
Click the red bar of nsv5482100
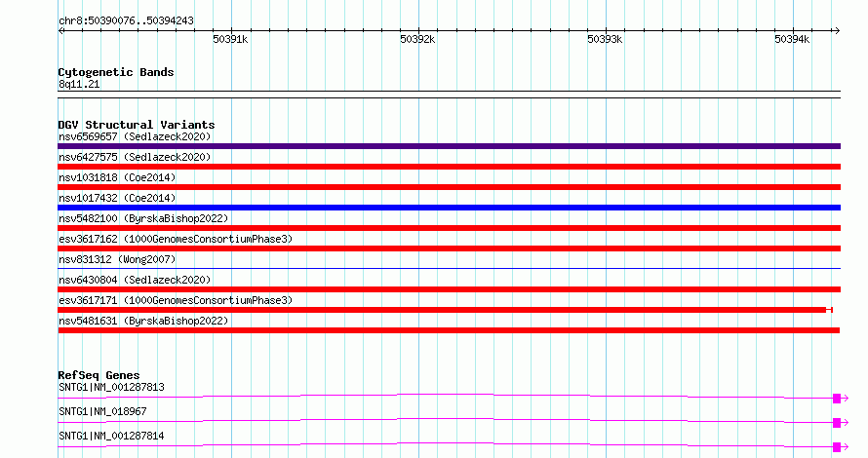[449, 228]
